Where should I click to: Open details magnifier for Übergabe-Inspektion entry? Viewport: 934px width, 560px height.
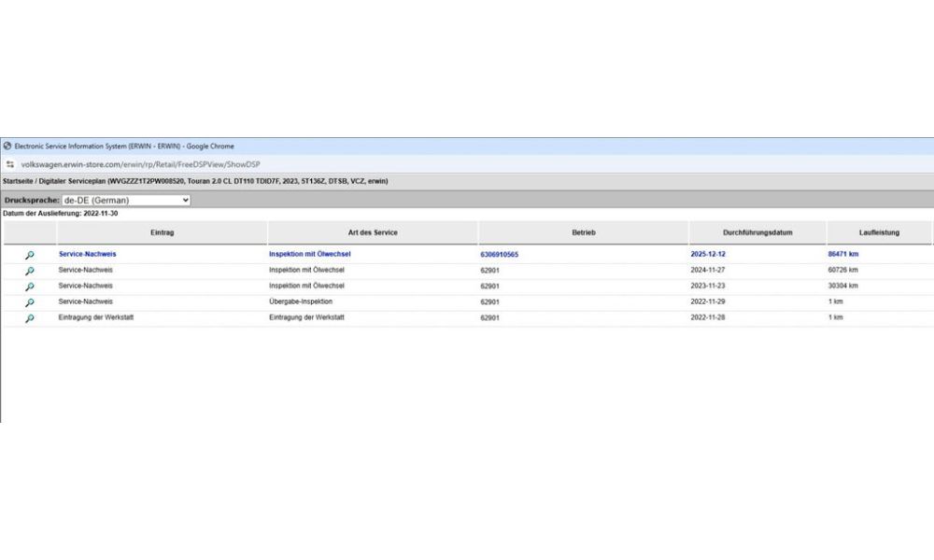(x=29, y=302)
